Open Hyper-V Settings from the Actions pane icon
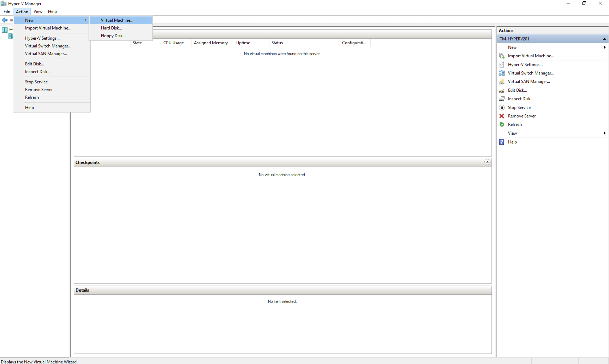The image size is (609, 364). coord(502,64)
